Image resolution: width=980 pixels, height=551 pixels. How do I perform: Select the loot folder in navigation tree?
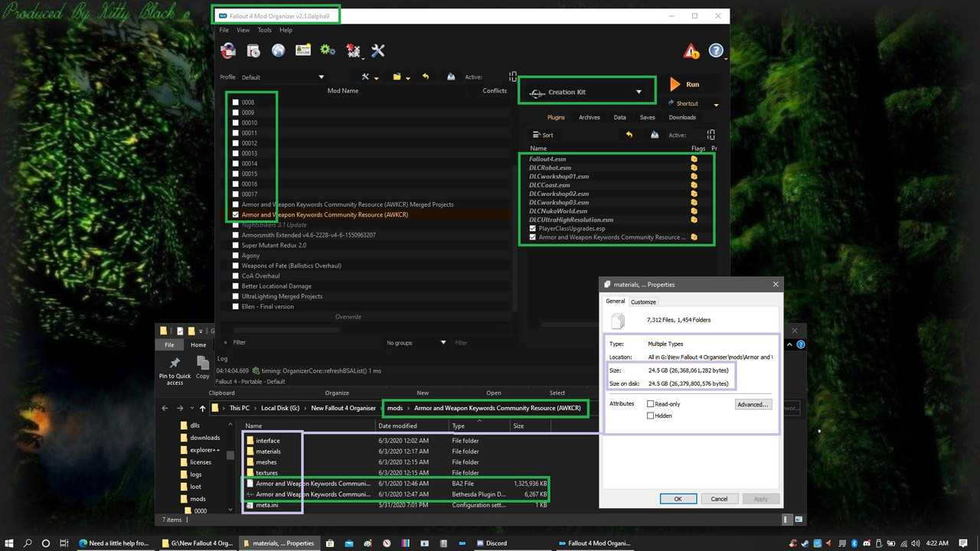196,487
